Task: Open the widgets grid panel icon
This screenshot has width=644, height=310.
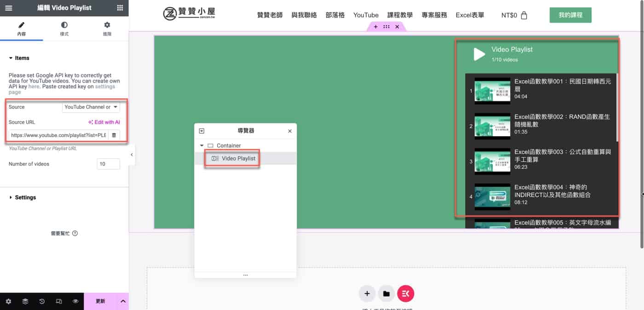Action: [x=120, y=8]
